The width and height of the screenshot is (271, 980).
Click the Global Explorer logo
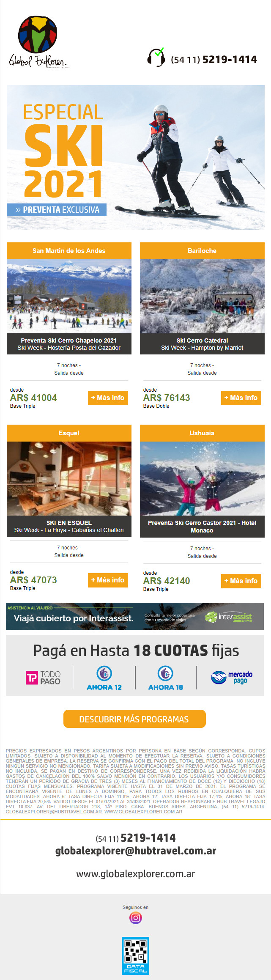38,42
